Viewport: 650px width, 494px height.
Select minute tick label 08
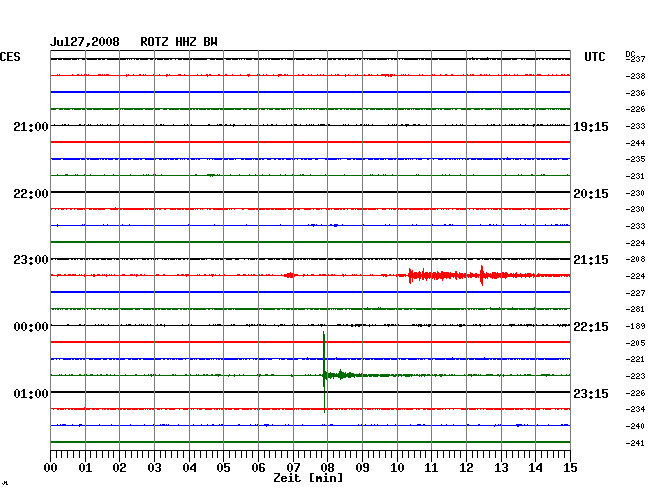(x=327, y=468)
